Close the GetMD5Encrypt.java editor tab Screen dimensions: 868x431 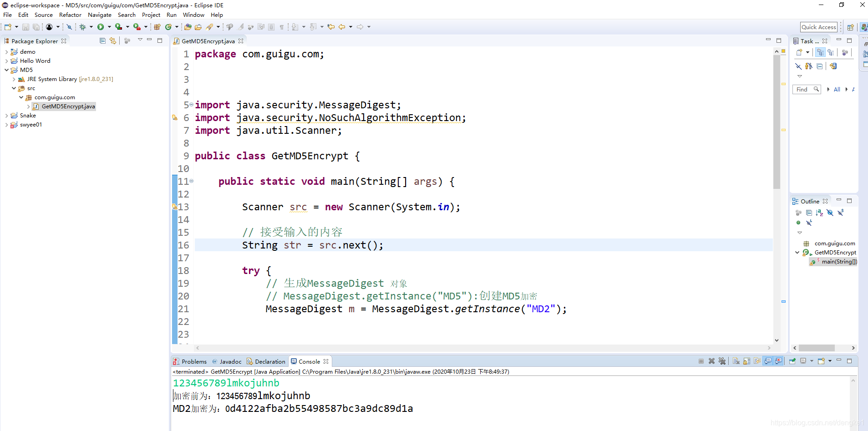pos(241,41)
